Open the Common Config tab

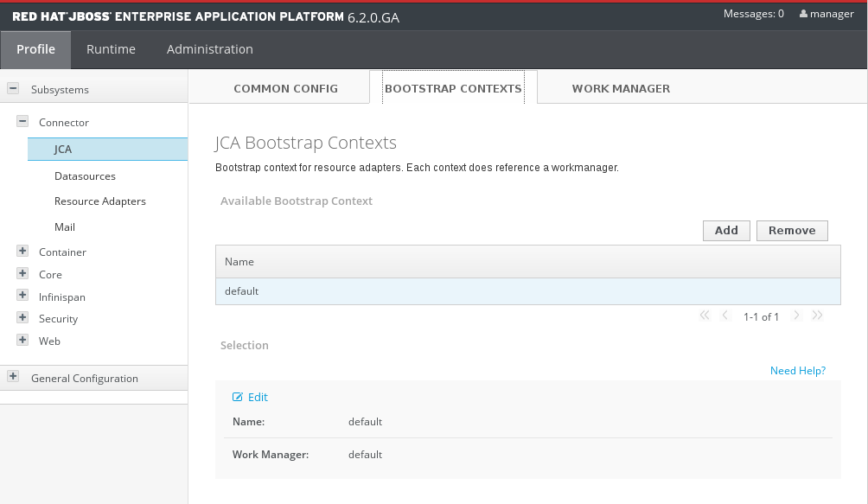pyautogui.click(x=285, y=88)
